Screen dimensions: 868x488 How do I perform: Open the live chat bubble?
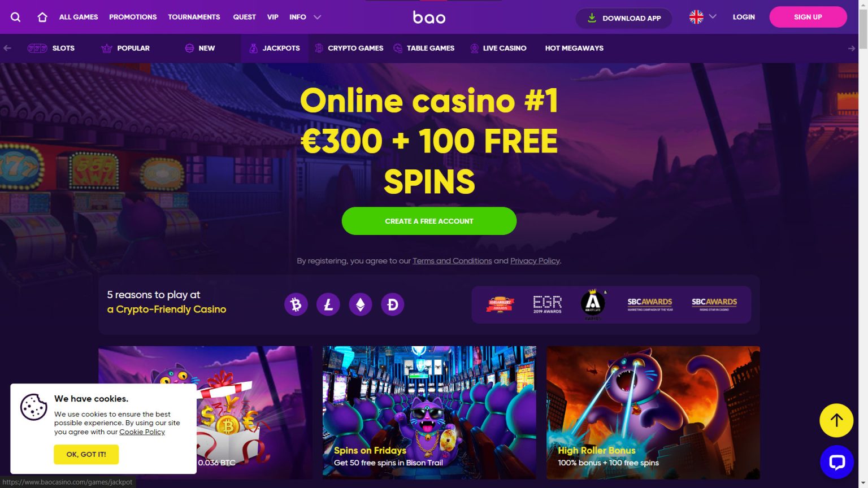click(x=837, y=462)
